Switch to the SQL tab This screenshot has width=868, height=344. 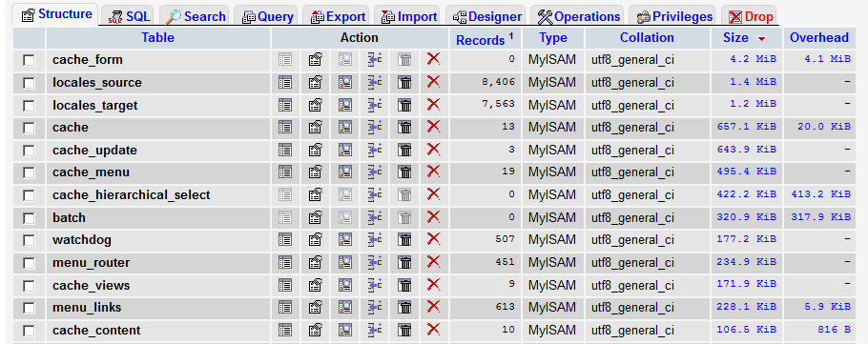coord(130,16)
